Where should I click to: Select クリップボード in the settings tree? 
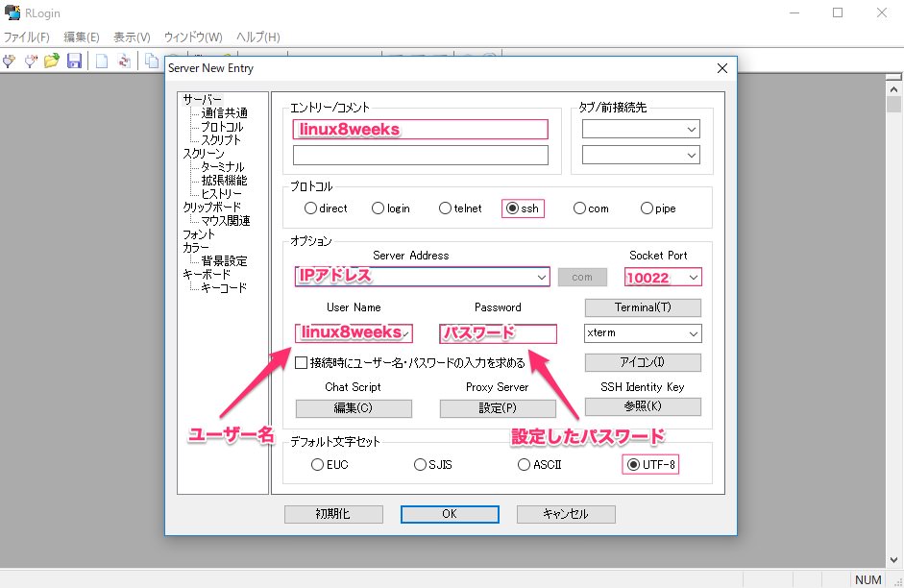[x=211, y=208]
